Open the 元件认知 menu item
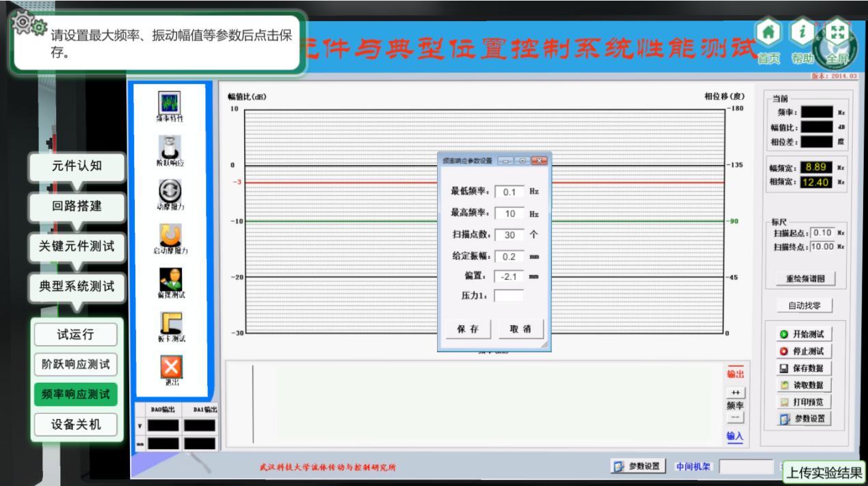 pos(77,166)
